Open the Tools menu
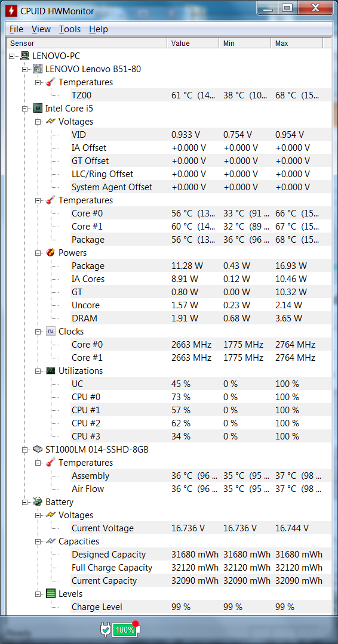 (x=69, y=29)
